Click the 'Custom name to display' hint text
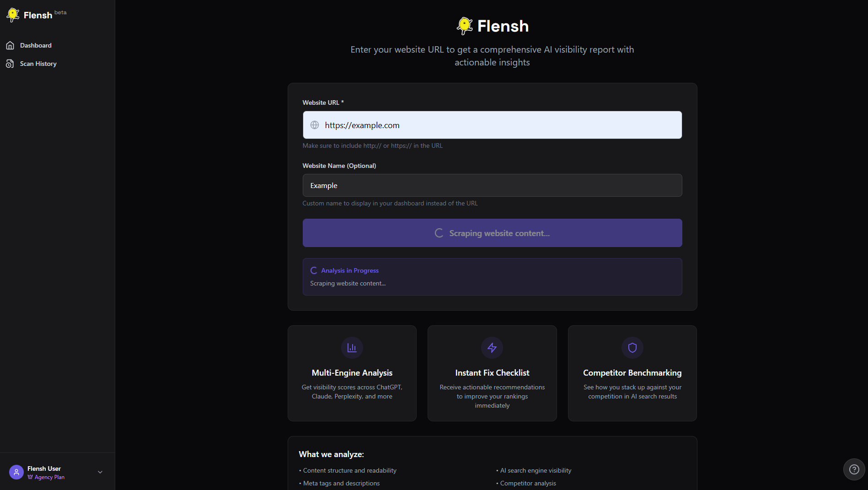This screenshot has width=868, height=490. pyautogui.click(x=390, y=203)
